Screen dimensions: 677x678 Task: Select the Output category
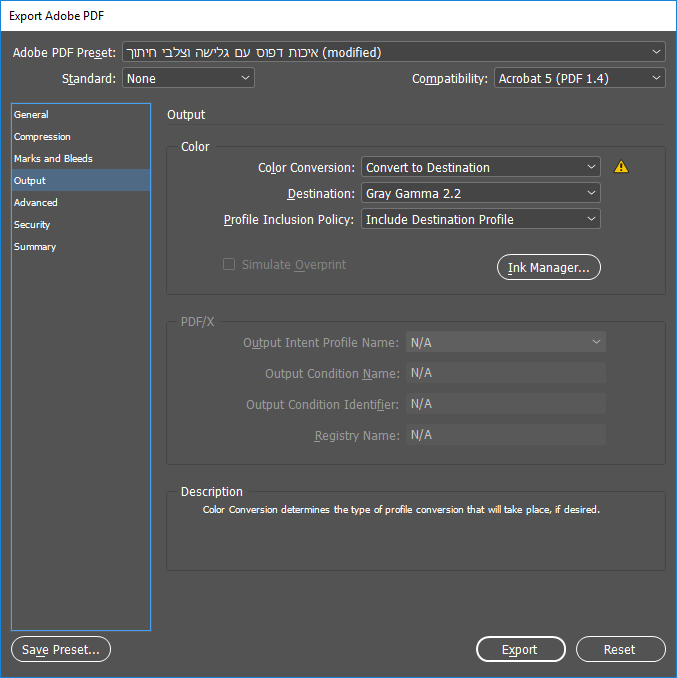coord(81,180)
